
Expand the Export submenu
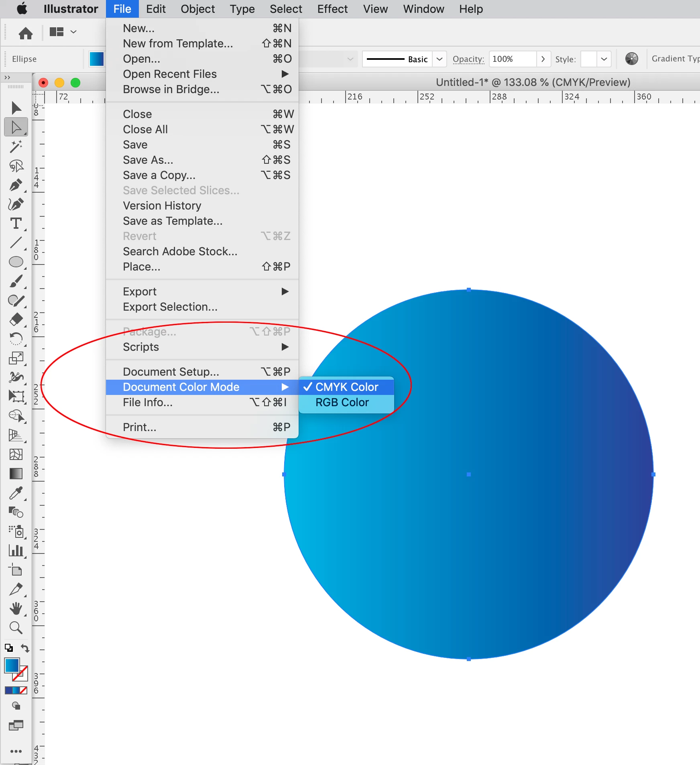(x=202, y=291)
